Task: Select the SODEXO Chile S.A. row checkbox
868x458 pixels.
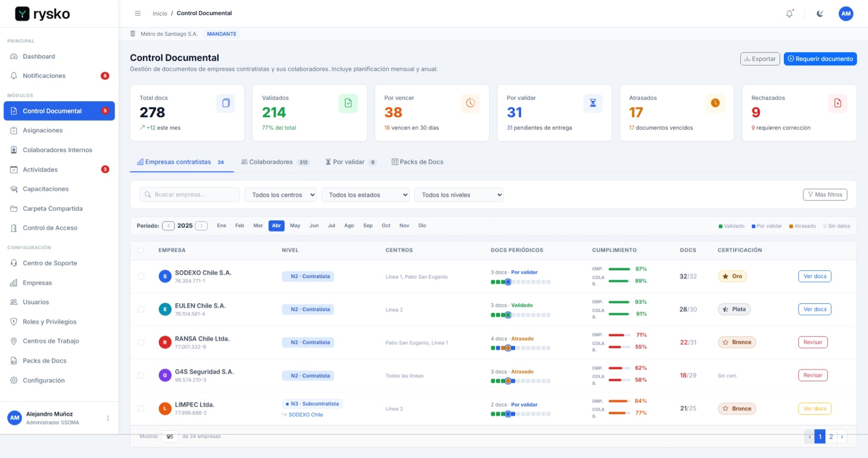Action: click(141, 276)
